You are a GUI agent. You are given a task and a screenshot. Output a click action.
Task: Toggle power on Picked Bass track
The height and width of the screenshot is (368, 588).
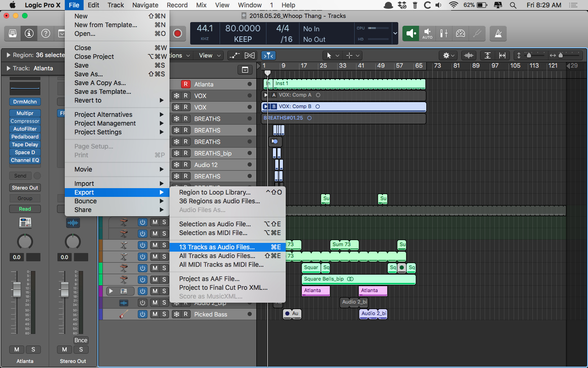(x=142, y=314)
